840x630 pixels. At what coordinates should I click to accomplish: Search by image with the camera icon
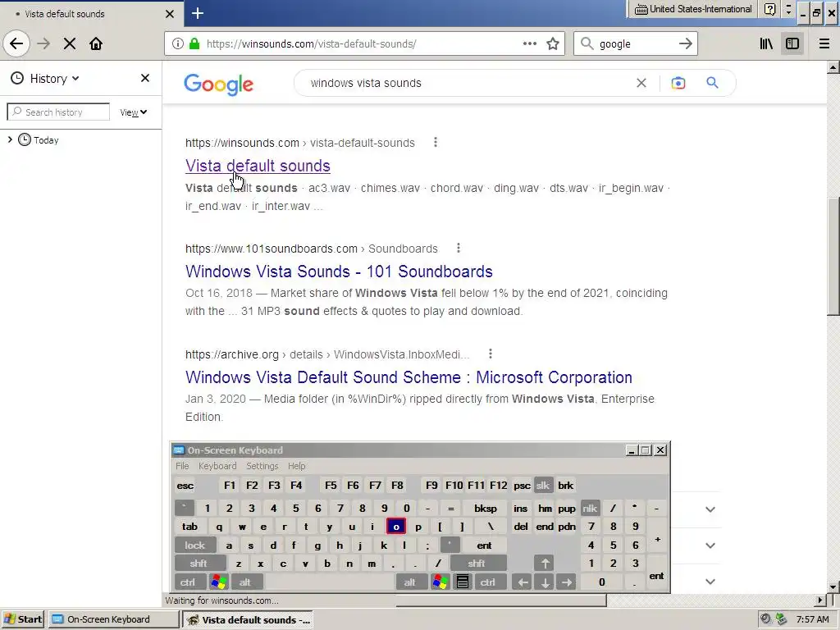[678, 83]
